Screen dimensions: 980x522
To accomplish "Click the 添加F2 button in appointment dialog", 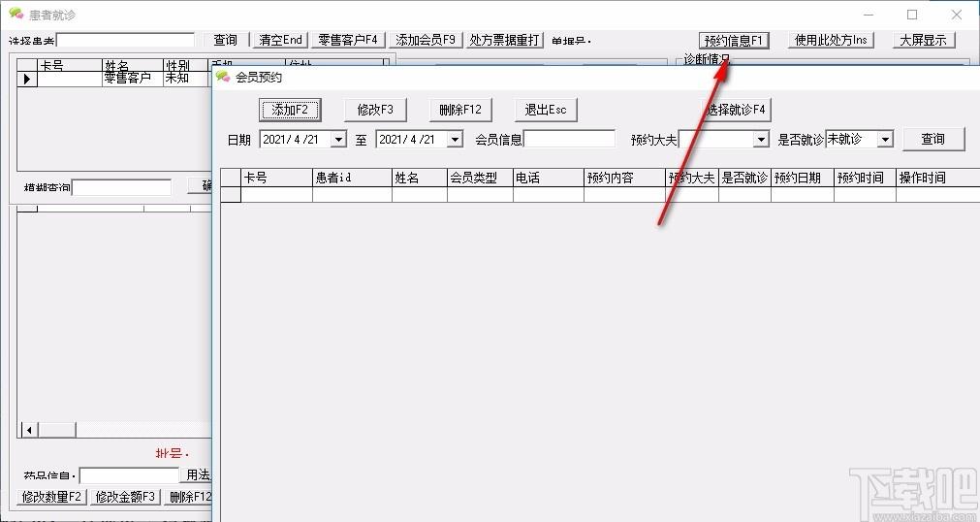I will click(289, 110).
